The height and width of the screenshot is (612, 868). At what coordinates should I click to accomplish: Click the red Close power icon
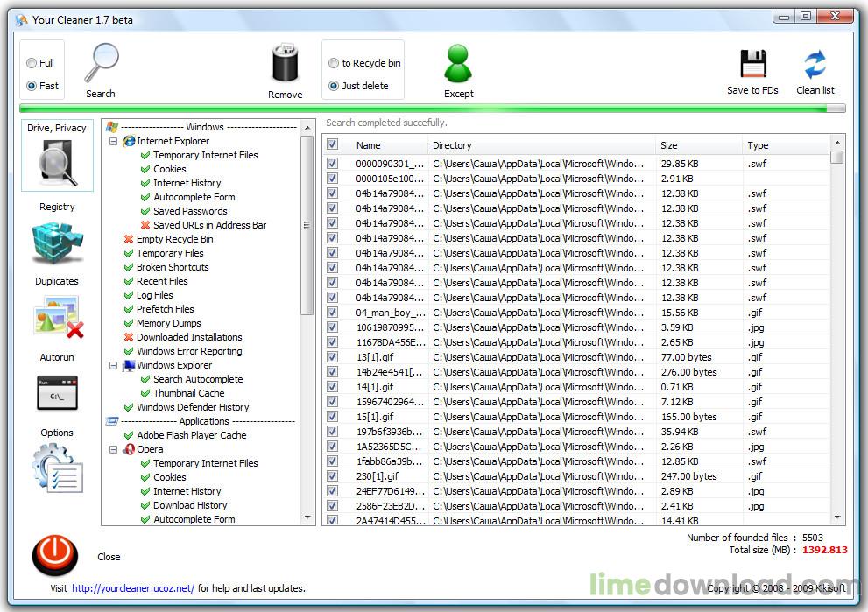coord(55,556)
